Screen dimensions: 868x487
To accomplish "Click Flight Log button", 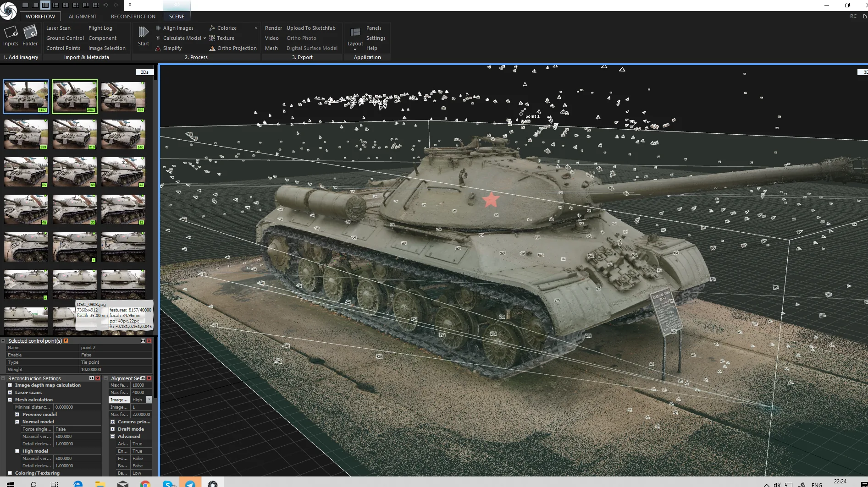I will tap(100, 28).
